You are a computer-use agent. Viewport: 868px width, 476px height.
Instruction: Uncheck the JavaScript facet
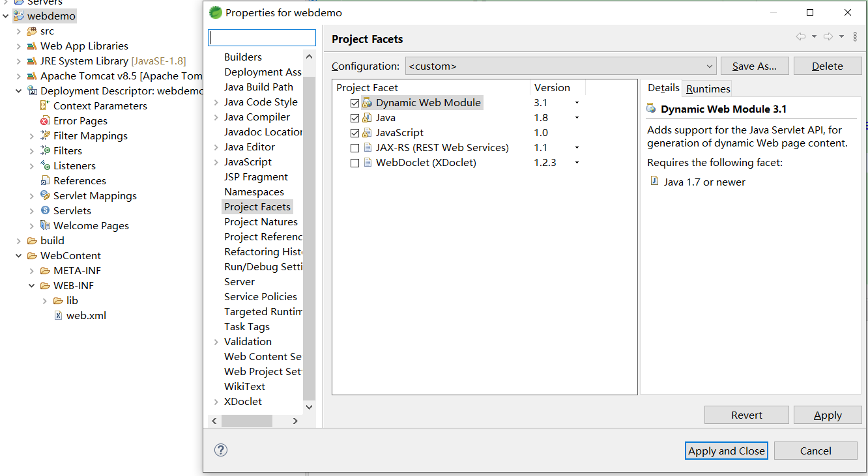[x=354, y=132]
